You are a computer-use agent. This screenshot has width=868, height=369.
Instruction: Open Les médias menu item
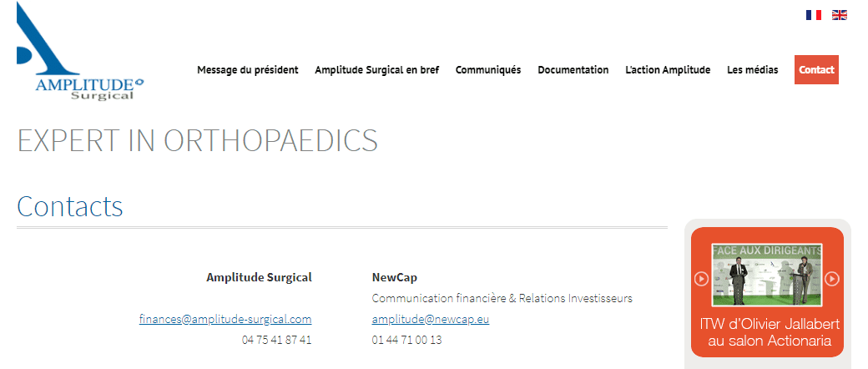point(752,70)
